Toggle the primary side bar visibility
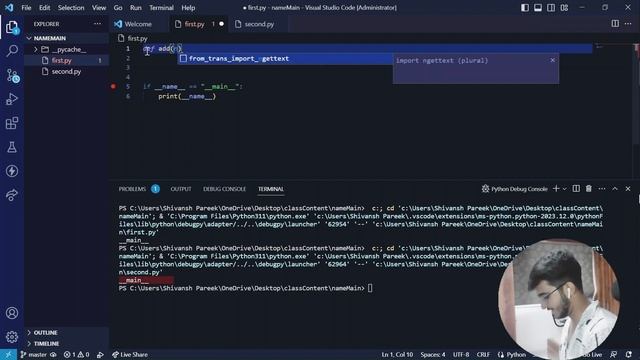 tap(525, 8)
